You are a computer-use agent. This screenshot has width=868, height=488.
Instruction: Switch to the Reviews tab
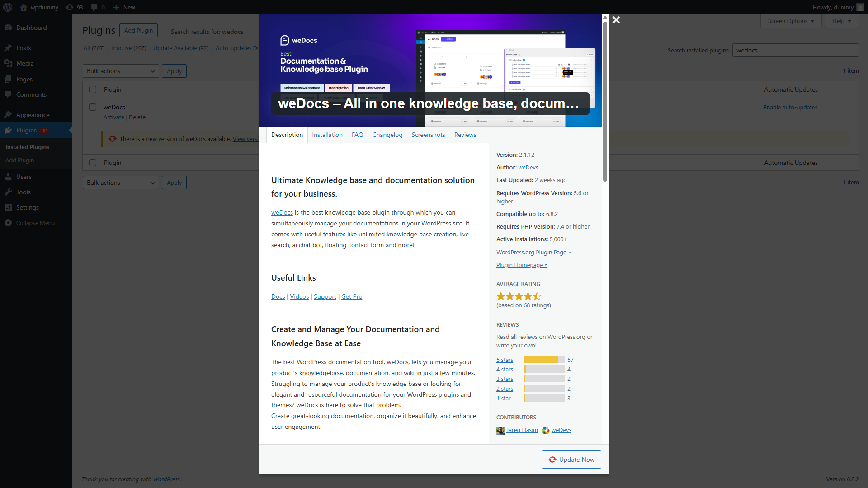465,135
